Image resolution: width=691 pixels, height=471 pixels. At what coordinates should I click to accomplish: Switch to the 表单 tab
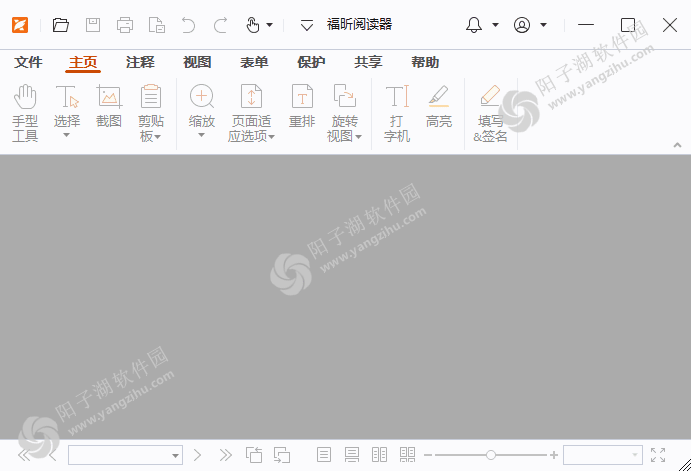click(x=254, y=62)
